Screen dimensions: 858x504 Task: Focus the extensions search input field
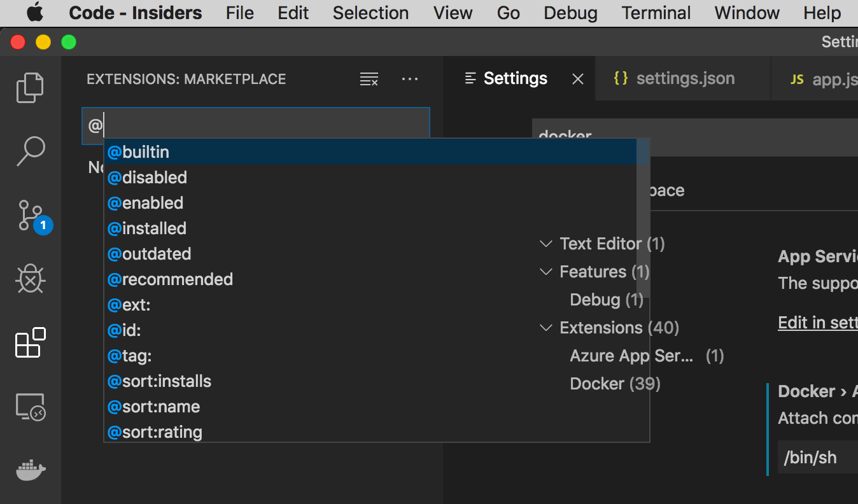(256, 125)
